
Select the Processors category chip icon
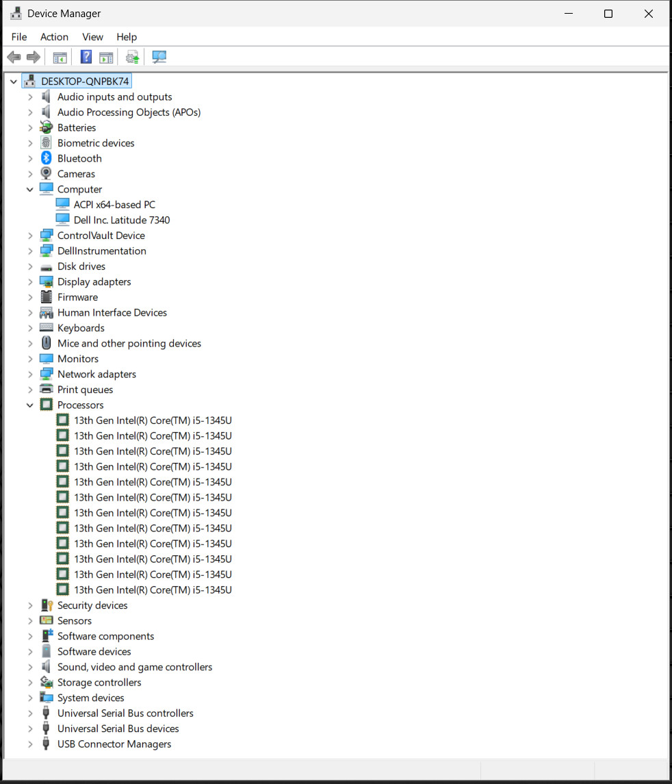[x=47, y=405]
